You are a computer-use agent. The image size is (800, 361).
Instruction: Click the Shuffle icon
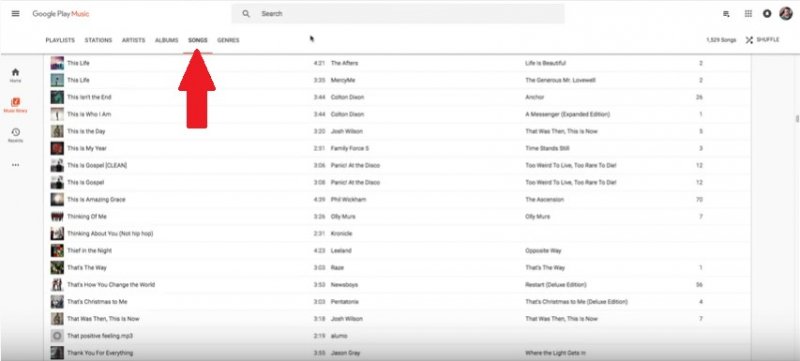[x=749, y=40]
